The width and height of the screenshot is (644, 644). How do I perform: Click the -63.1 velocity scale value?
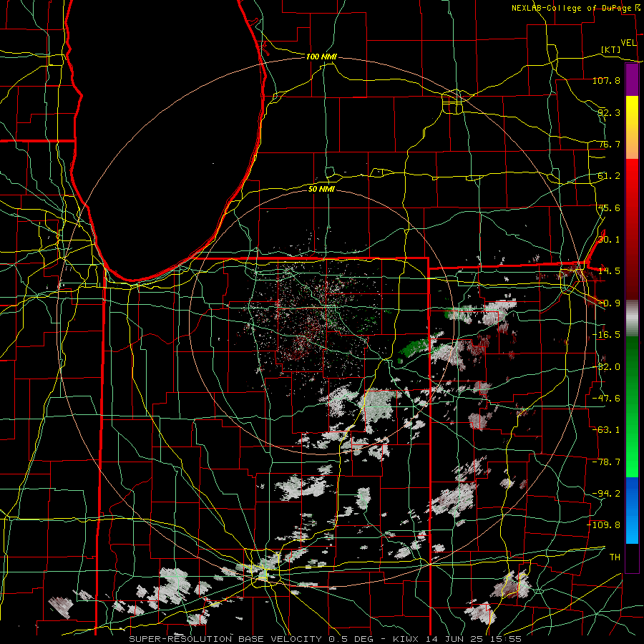point(606,430)
